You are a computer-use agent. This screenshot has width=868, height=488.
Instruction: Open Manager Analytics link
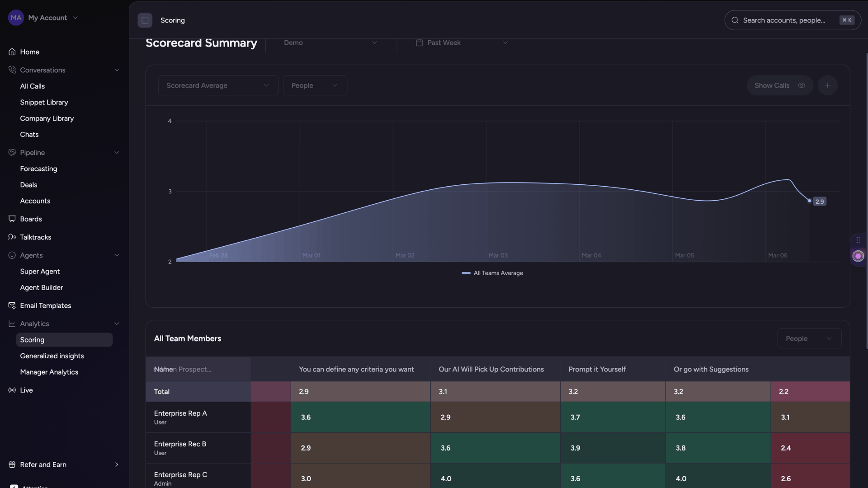click(x=49, y=372)
